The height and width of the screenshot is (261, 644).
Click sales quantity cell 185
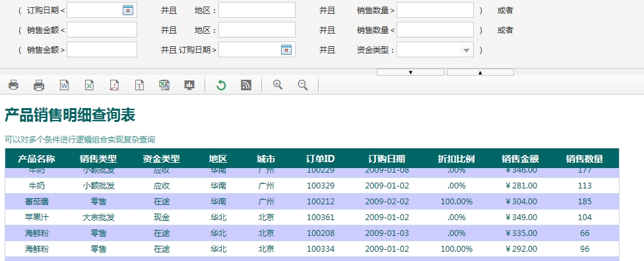(585, 202)
